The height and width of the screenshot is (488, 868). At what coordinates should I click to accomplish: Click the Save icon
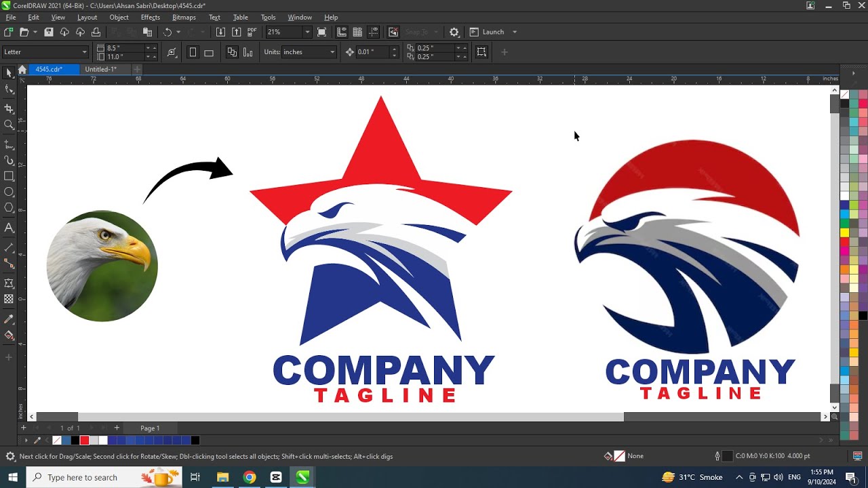[x=49, y=32]
